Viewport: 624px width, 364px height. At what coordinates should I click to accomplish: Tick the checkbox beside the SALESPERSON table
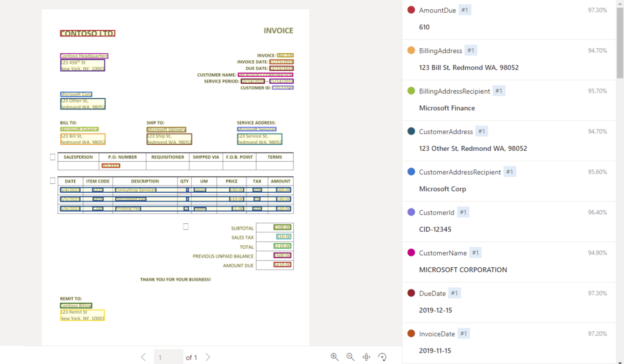(53, 157)
